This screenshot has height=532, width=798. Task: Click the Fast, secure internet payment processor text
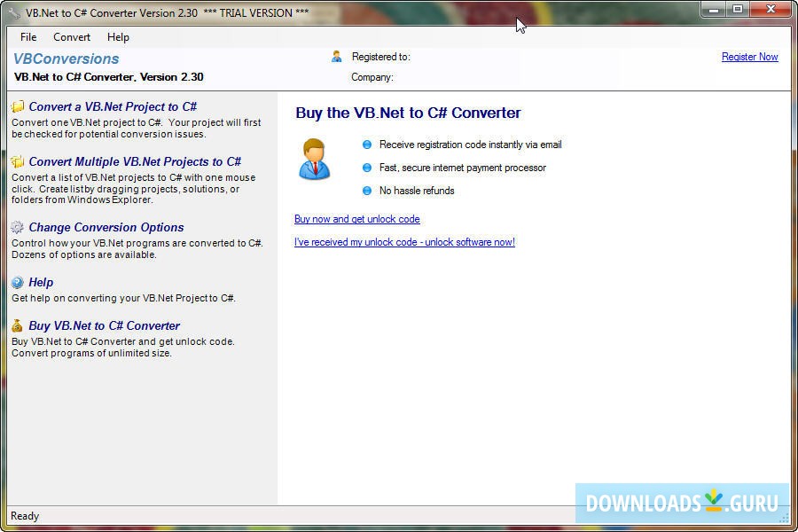pyautogui.click(x=463, y=168)
